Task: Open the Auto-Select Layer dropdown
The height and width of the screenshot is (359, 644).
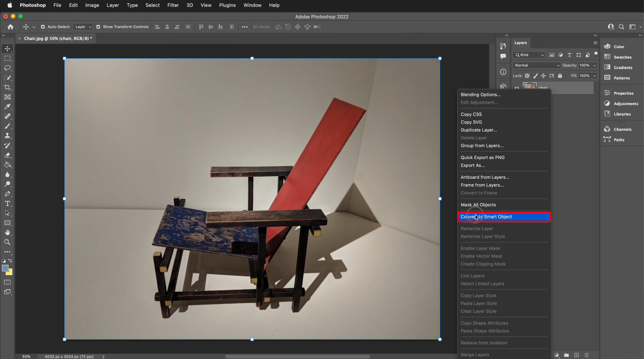Action: [83, 27]
